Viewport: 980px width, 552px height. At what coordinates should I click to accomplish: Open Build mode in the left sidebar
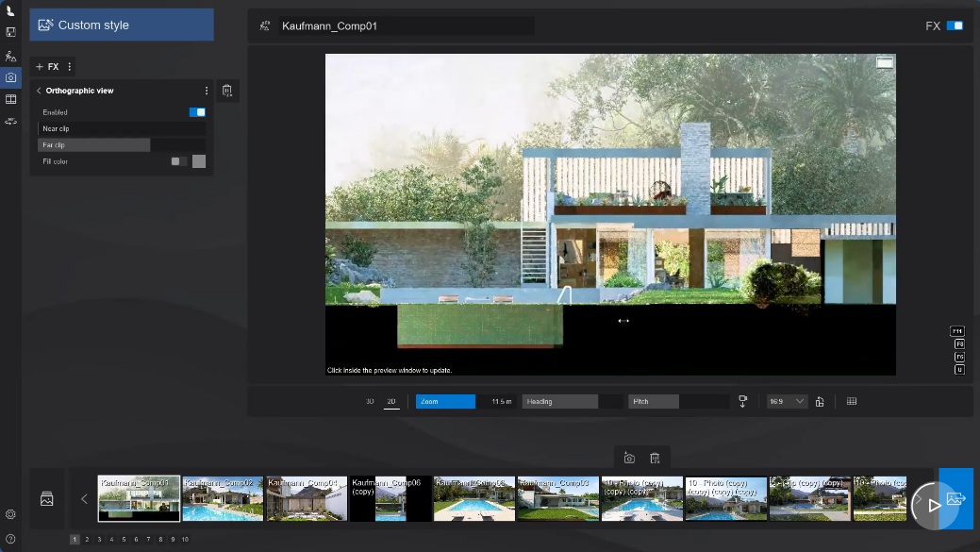click(x=10, y=57)
